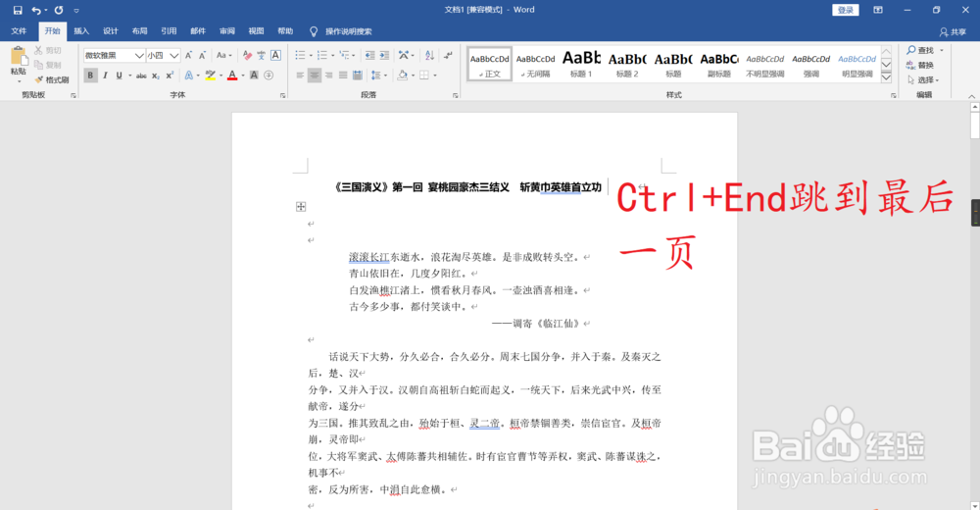
Task: Click the Align Right icon
Action: pyautogui.click(x=328, y=76)
